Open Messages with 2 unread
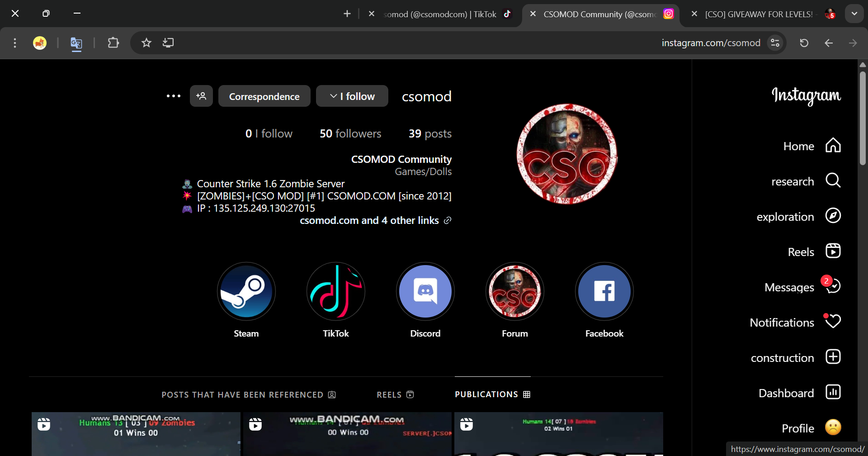 click(x=833, y=286)
